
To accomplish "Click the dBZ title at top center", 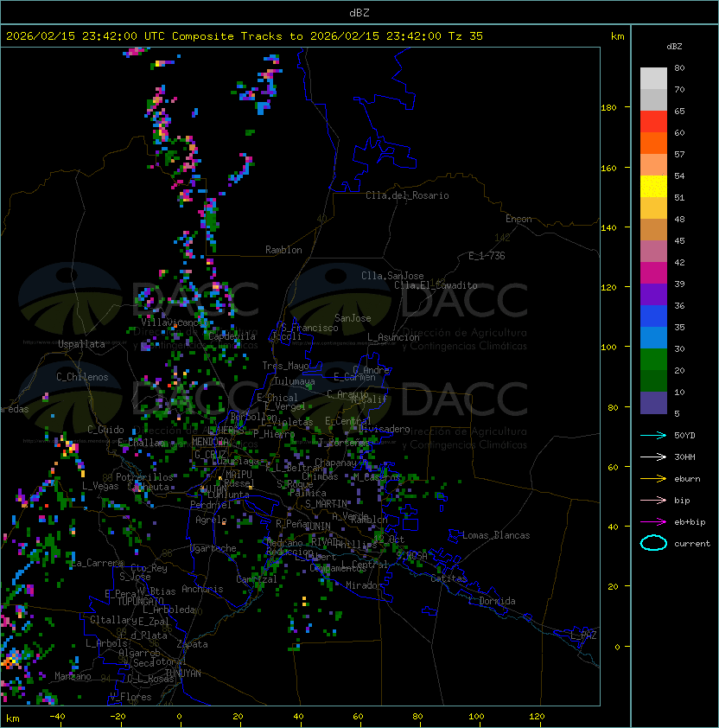I will [359, 12].
